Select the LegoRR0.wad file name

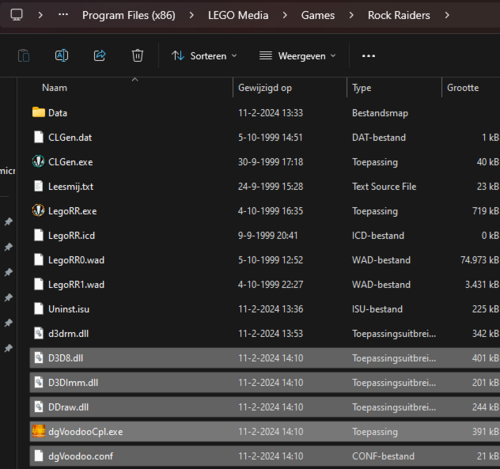(x=76, y=260)
